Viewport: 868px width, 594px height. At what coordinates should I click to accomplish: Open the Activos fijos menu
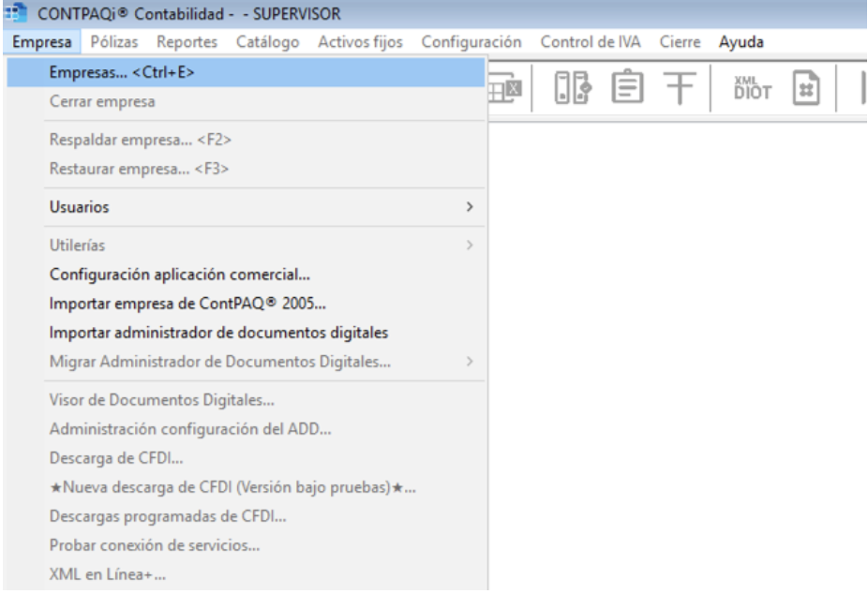point(360,42)
